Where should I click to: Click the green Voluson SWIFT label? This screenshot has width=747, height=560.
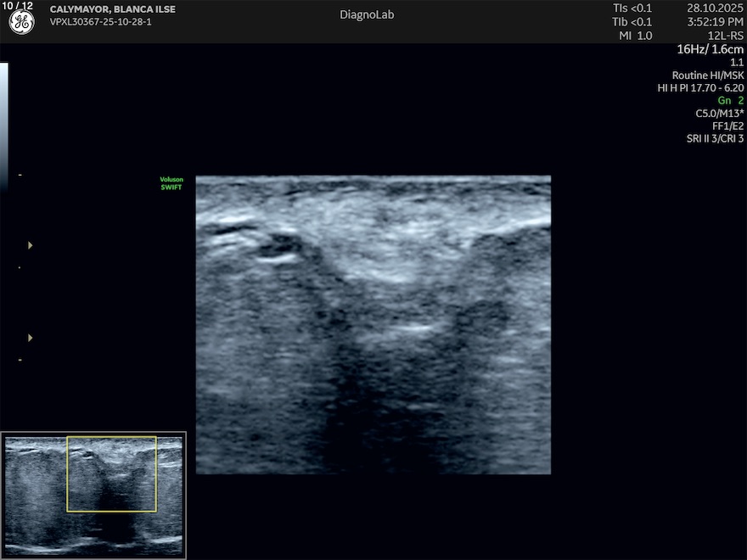(x=171, y=183)
